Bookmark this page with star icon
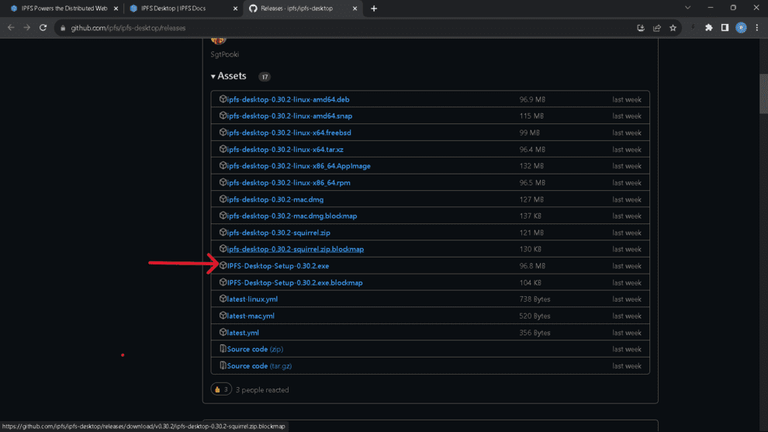Screen dimensions: 768x432 click(673, 28)
